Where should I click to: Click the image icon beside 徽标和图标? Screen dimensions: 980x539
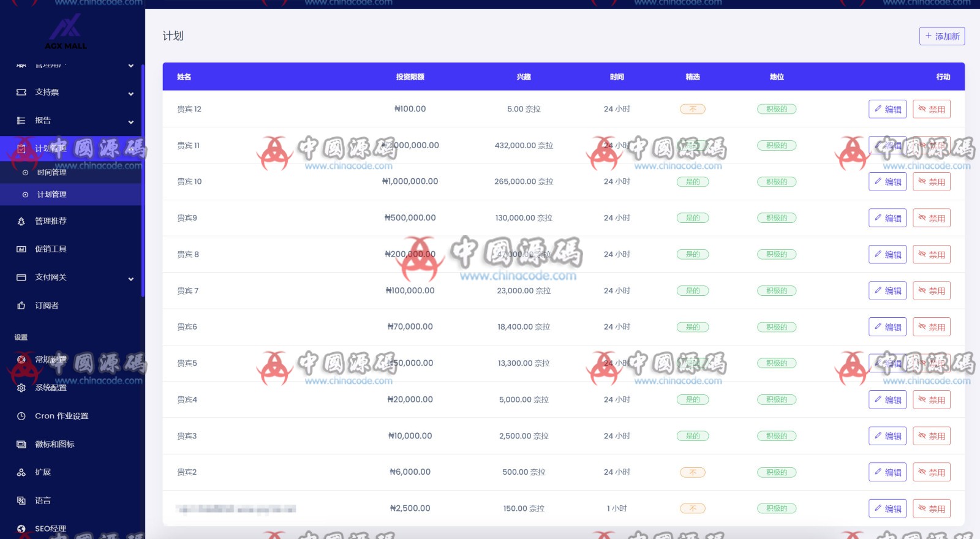(x=21, y=444)
